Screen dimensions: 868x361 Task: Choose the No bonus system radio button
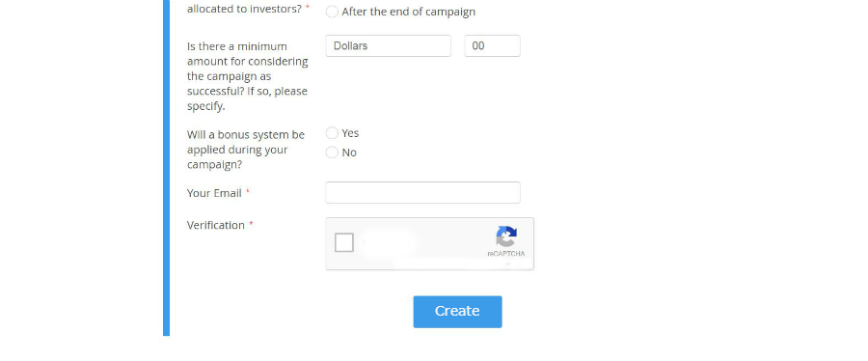click(x=332, y=153)
